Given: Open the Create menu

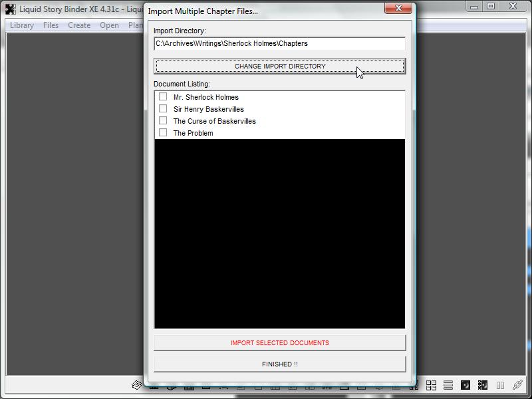Looking at the screenshot, I should click(79, 25).
